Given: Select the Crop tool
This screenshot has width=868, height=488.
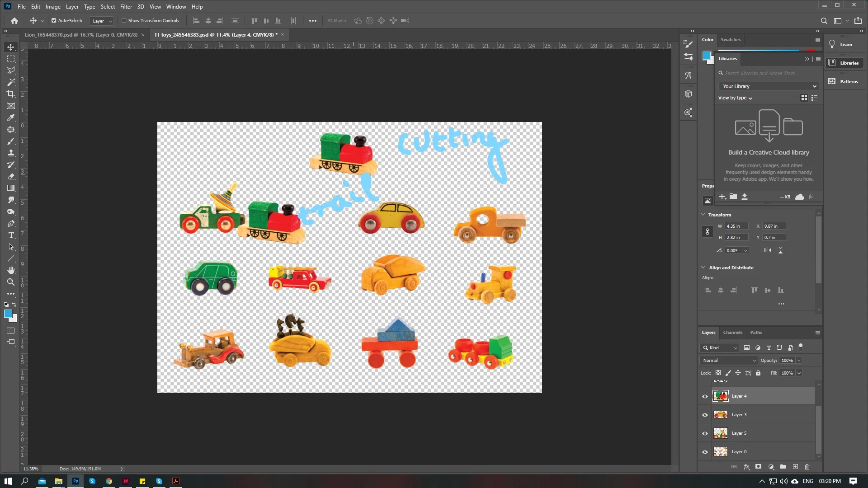Looking at the screenshot, I should 11,94.
